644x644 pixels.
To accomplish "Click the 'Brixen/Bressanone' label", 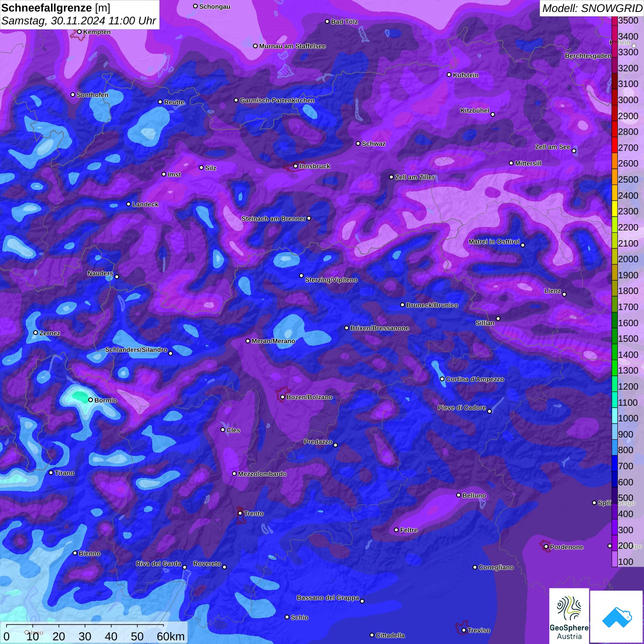I will tap(379, 328).
